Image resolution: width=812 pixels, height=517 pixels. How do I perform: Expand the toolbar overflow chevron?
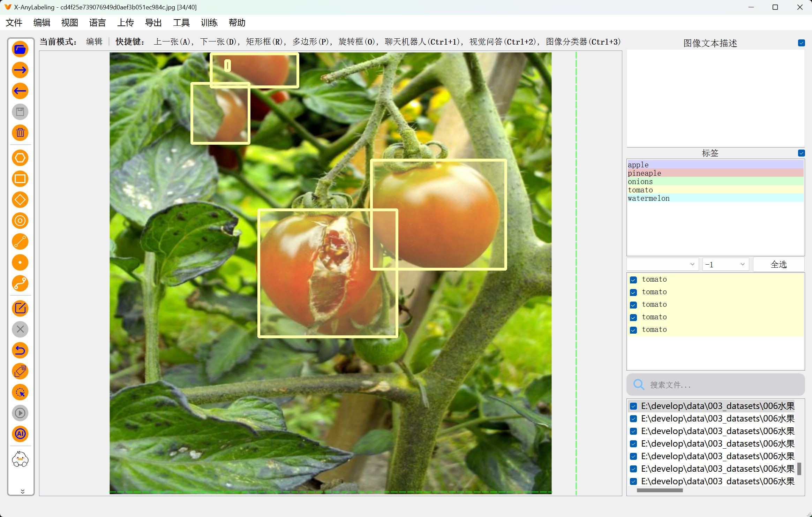coord(22,491)
